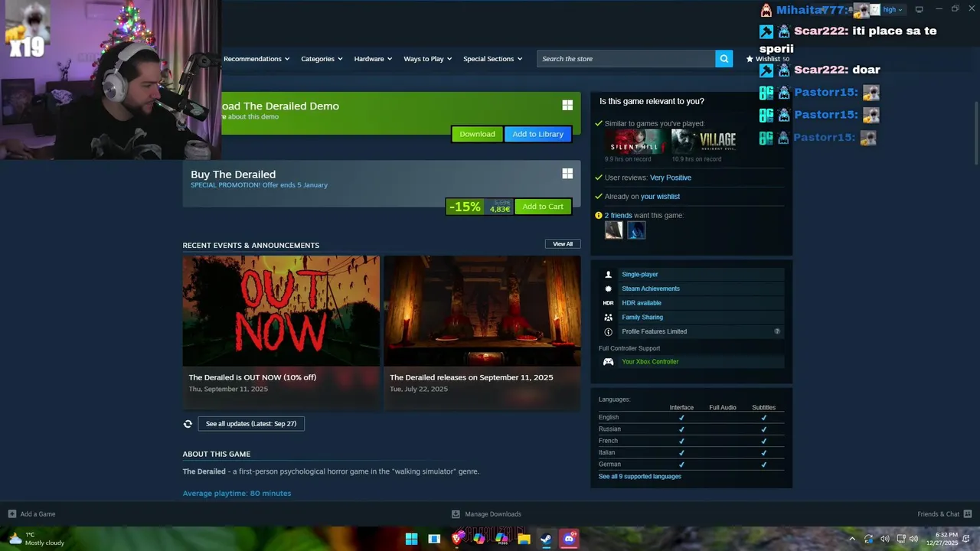The width and height of the screenshot is (980, 551).
Task: Click View All events button
Action: click(x=563, y=244)
